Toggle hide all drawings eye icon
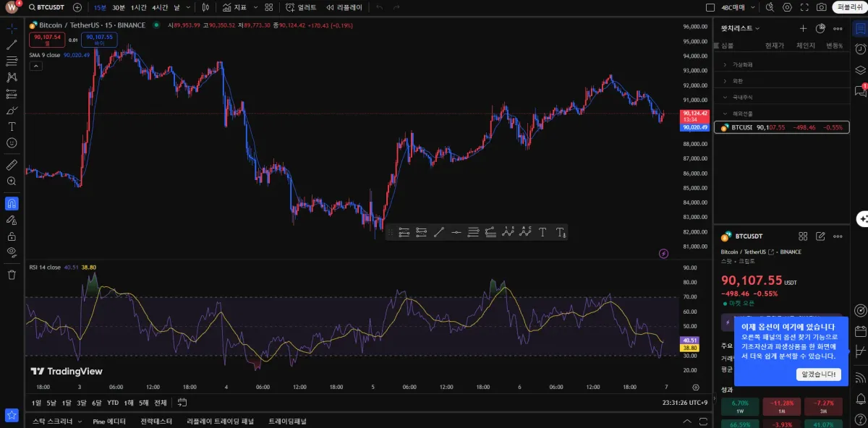 pos(12,252)
